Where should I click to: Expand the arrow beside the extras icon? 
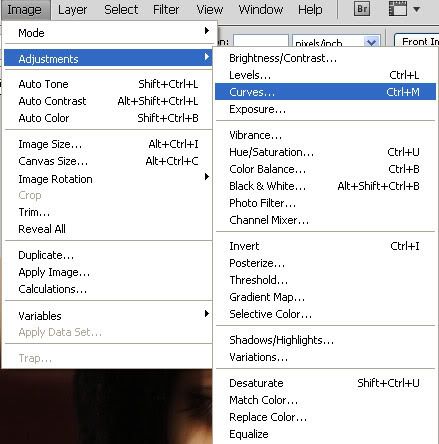point(417,9)
